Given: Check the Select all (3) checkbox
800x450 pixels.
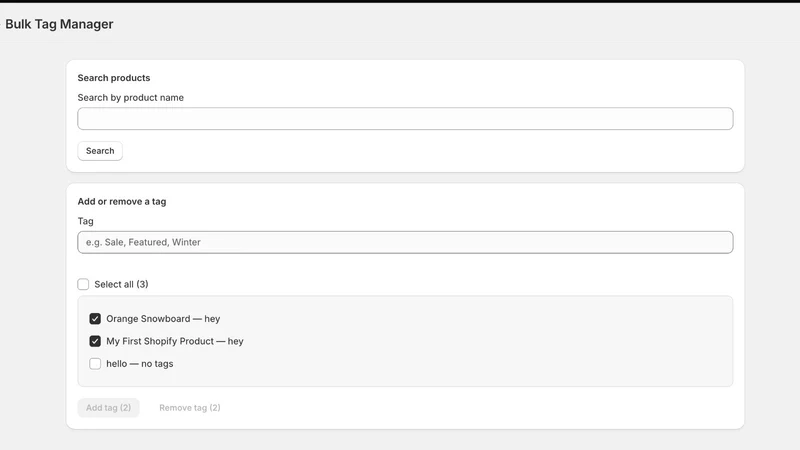Looking at the screenshot, I should (x=83, y=284).
